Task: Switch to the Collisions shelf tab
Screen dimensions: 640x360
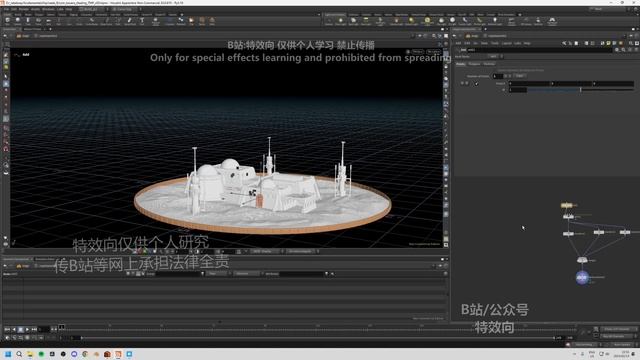Action: click(x=353, y=14)
